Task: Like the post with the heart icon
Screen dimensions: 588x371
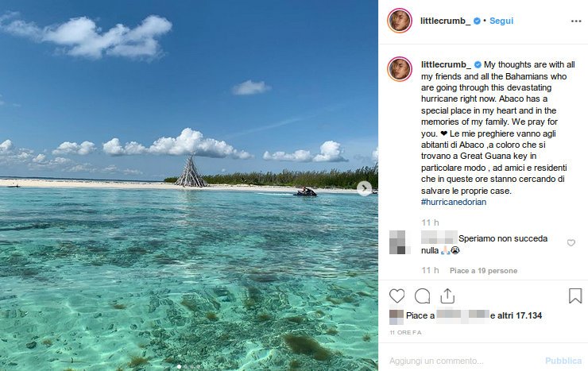Action: (397, 296)
